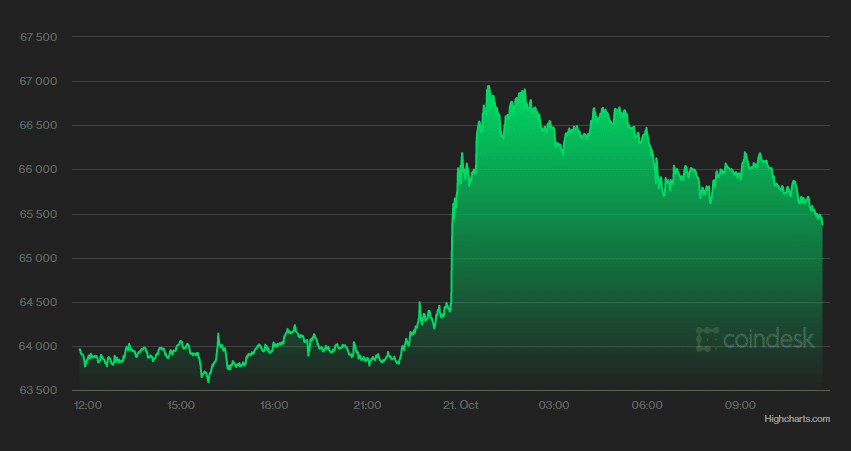Click the 09:00 time axis label
The width and height of the screenshot is (851, 451).
(741, 405)
